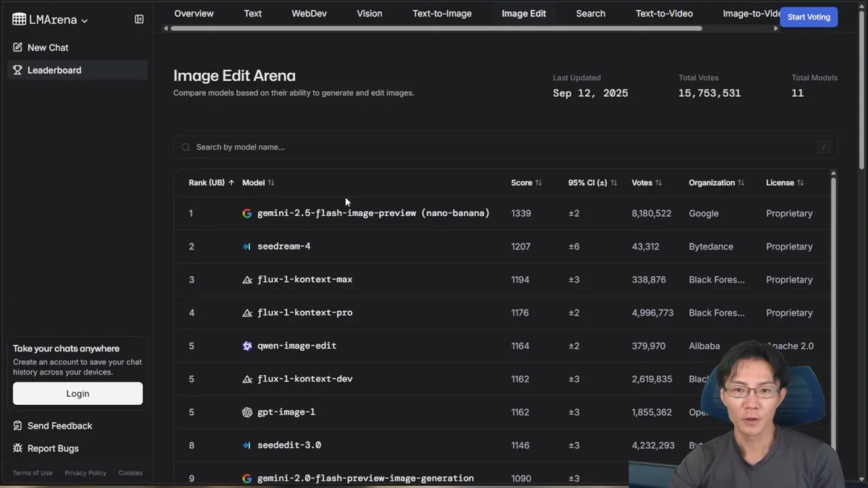Viewport: 868px width, 488px height.
Task: Collapse the sidebar with the panel icon
Action: point(139,20)
